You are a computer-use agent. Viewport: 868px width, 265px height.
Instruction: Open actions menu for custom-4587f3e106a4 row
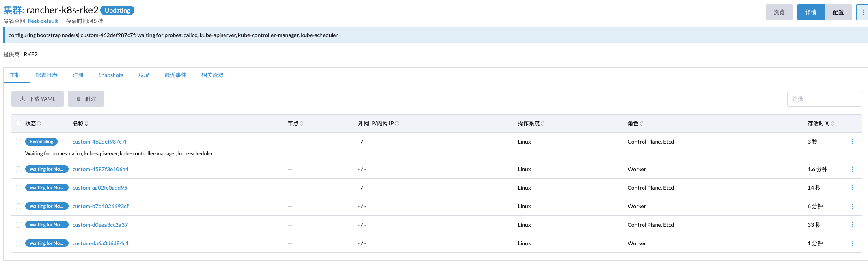[x=852, y=169]
